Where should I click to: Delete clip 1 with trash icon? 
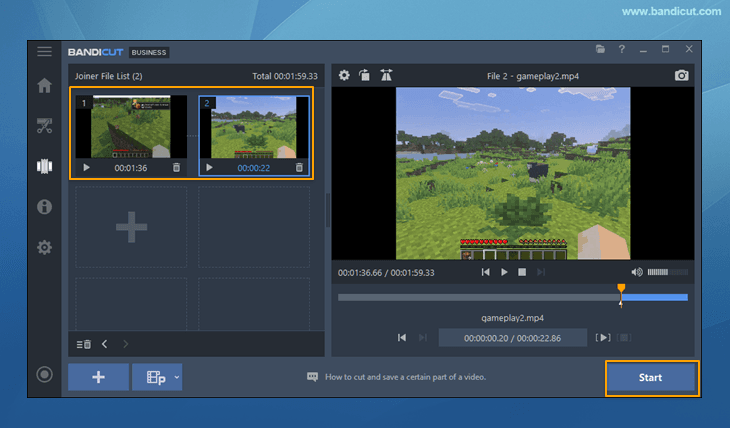pos(176,168)
